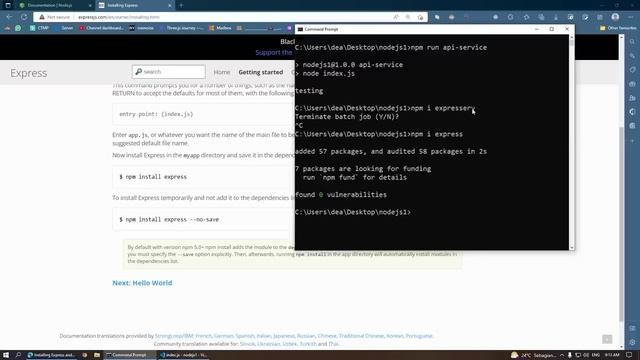Open the Japanese translation link
This screenshot has height=360, width=640.
[x=284, y=336]
